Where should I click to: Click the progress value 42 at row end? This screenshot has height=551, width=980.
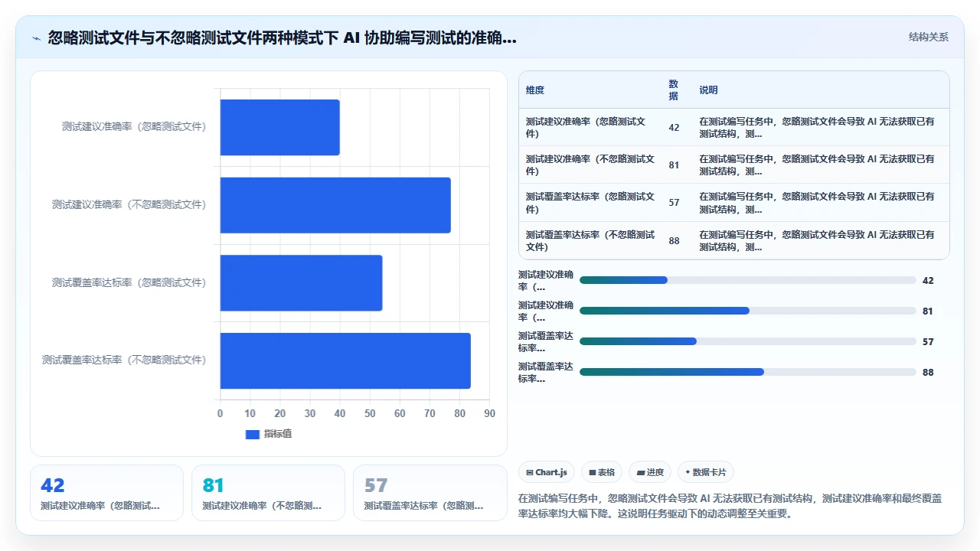click(928, 281)
